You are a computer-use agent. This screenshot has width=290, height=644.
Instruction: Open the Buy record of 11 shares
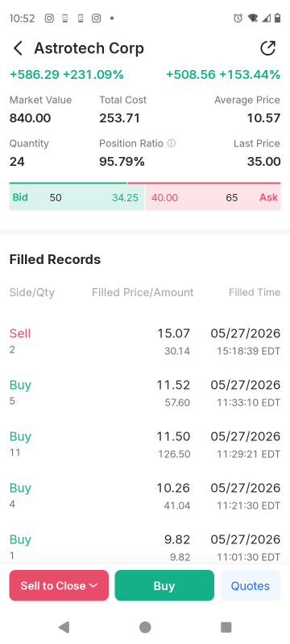(x=145, y=444)
